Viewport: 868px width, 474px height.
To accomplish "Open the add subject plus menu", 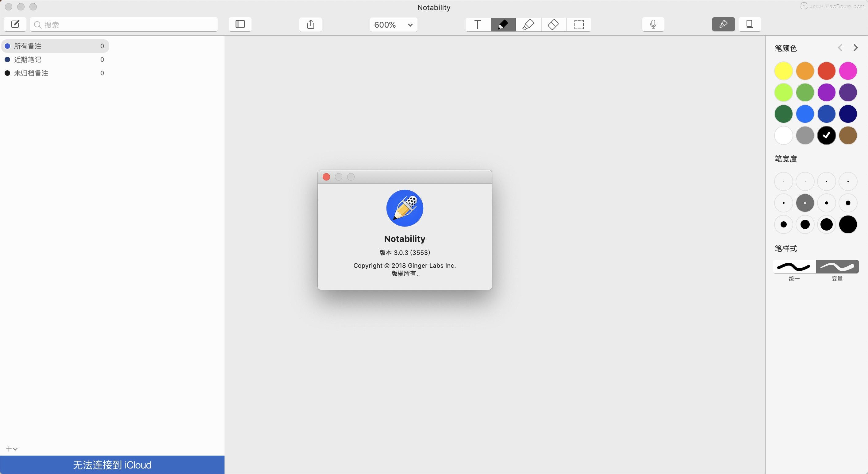I will tap(12, 449).
